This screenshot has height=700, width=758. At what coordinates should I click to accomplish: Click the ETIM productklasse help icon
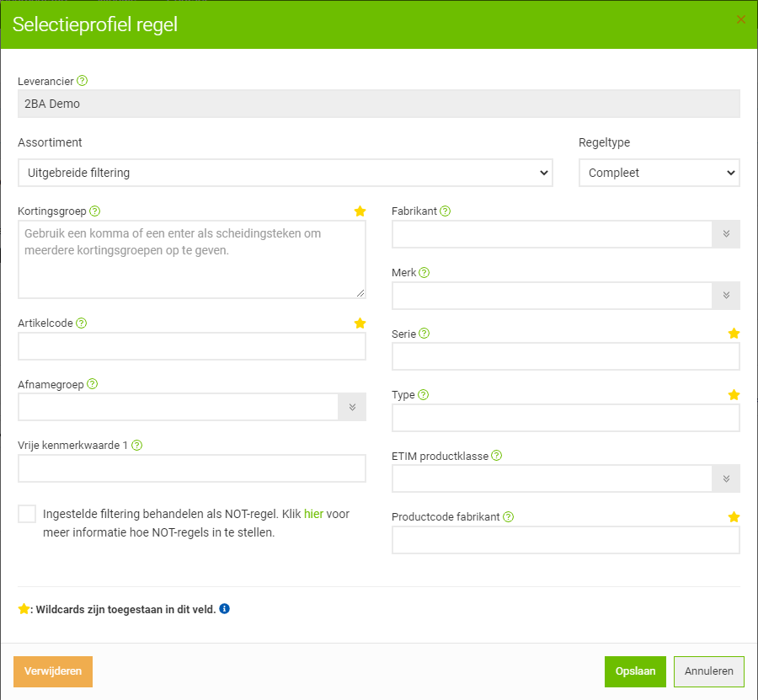[495, 455]
